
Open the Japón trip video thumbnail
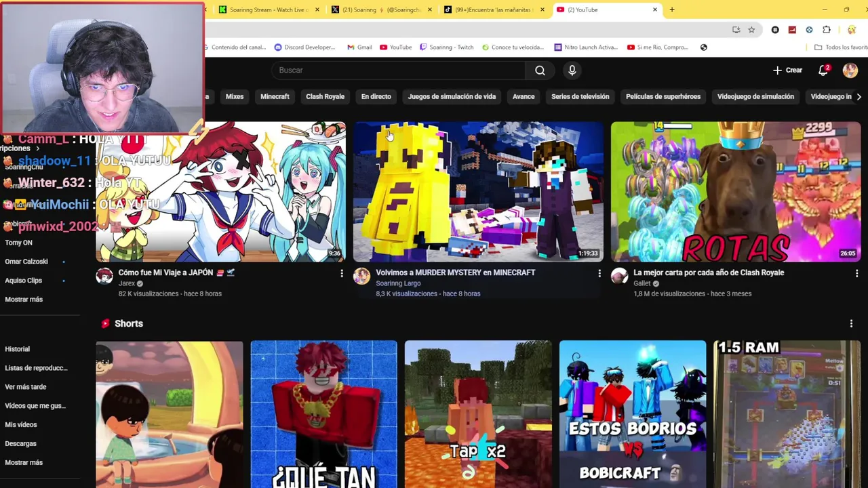click(220, 192)
